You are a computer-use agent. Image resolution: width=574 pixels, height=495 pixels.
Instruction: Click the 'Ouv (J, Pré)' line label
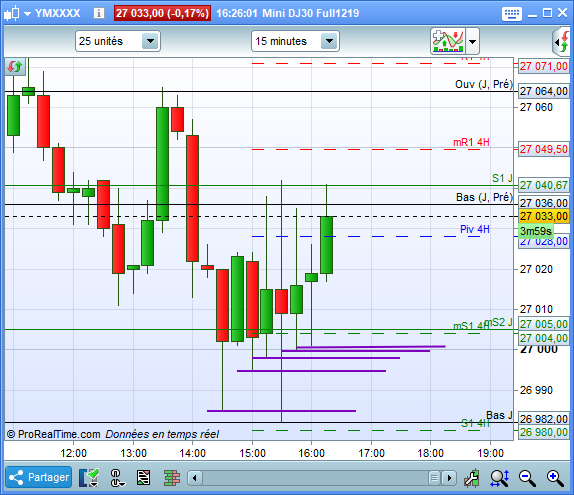[x=484, y=84]
